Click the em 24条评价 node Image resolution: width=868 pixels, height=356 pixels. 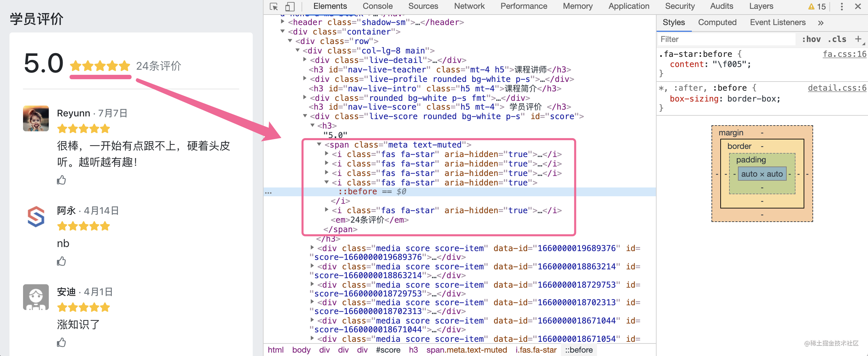point(370,220)
